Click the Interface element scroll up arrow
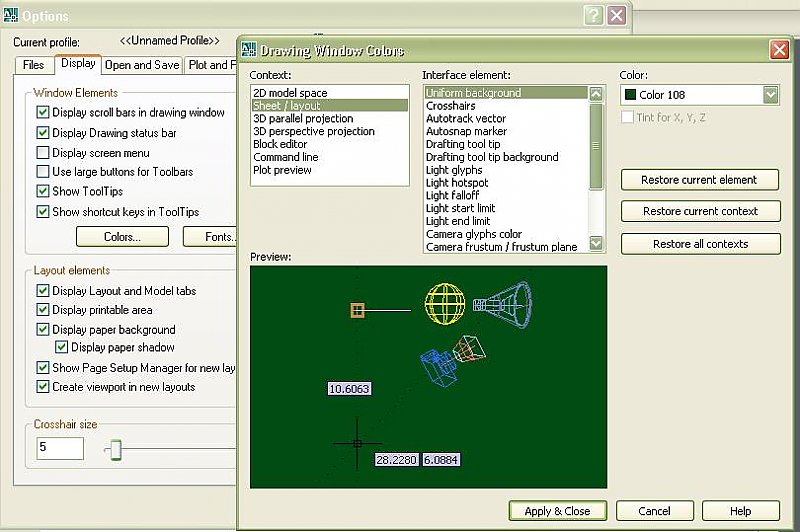 [596, 94]
